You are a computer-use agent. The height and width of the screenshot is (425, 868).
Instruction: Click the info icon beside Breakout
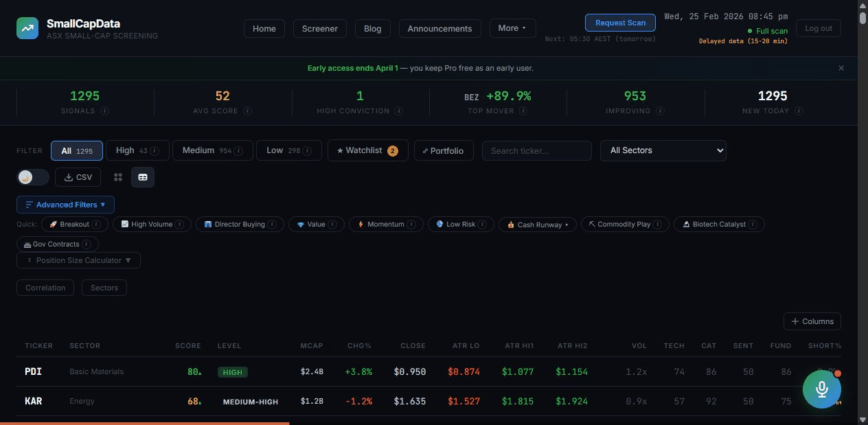click(x=96, y=225)
